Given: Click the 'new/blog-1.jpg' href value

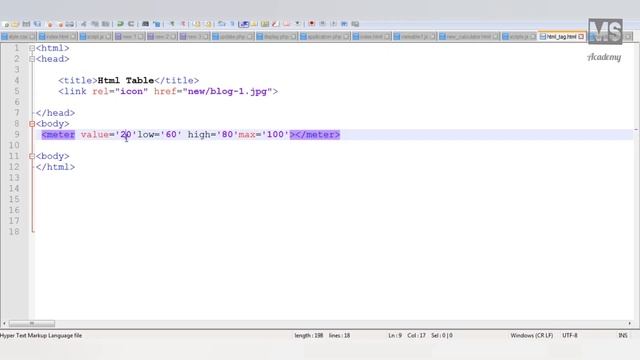Looking at the screenshot, I should tap(227, 91).
